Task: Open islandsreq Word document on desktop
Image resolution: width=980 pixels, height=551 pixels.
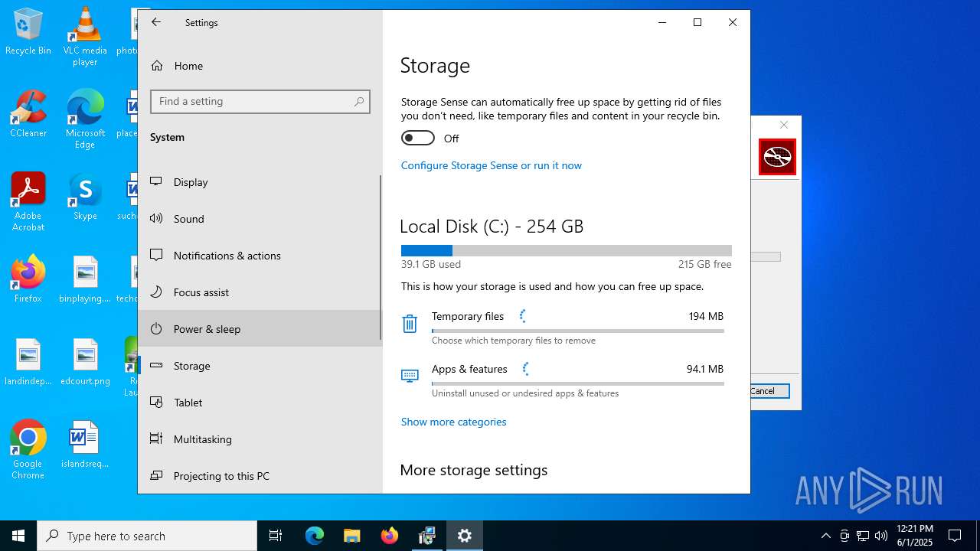Action: coord(85,445)
